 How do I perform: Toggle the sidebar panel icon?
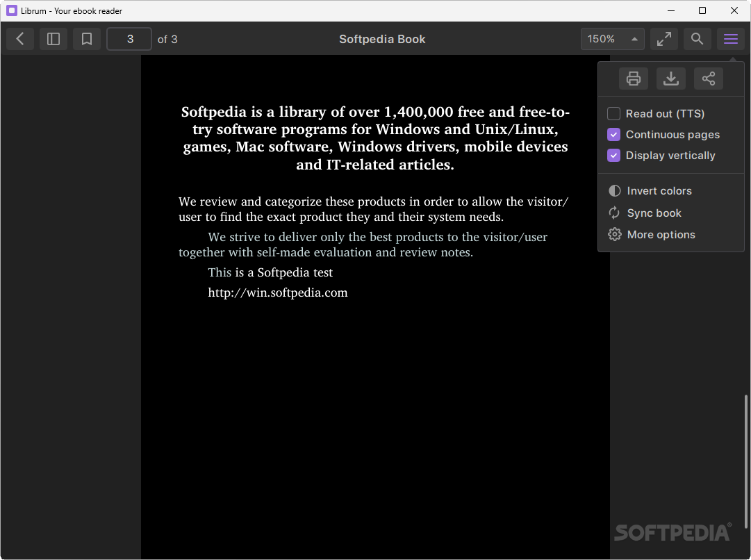[x=53, y=39]
